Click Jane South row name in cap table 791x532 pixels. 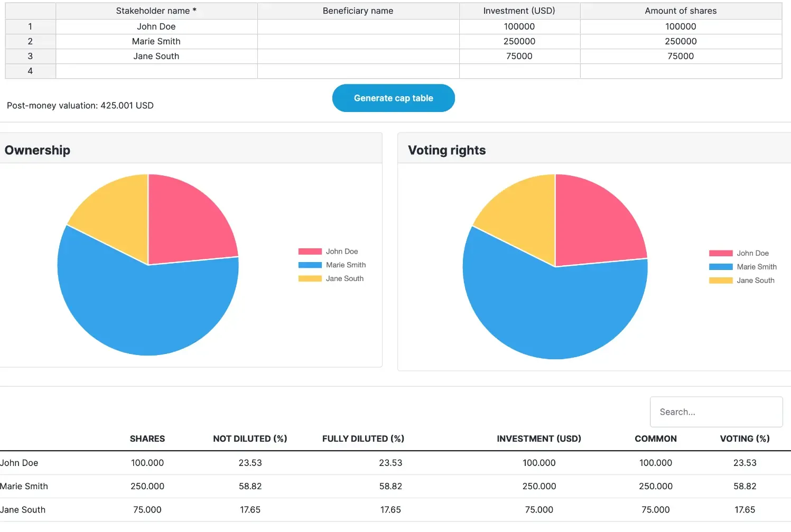(x=23, y=510)
